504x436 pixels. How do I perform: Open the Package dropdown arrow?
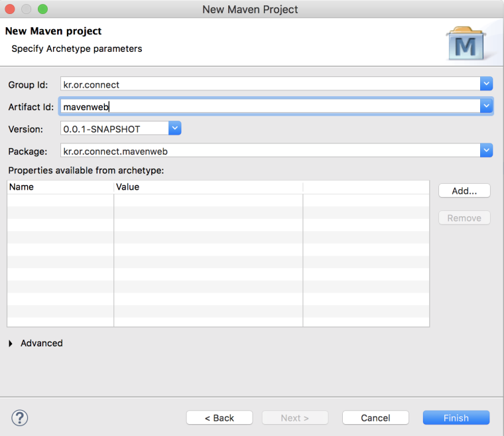click(x=486, y=150)
